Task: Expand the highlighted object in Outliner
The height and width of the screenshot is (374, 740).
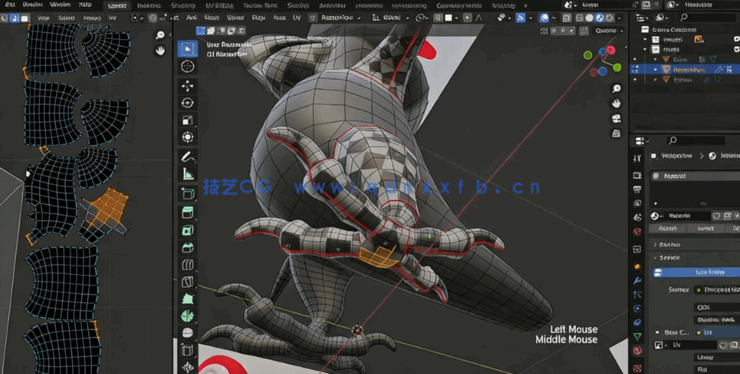Action: click(x=655, y=69)
